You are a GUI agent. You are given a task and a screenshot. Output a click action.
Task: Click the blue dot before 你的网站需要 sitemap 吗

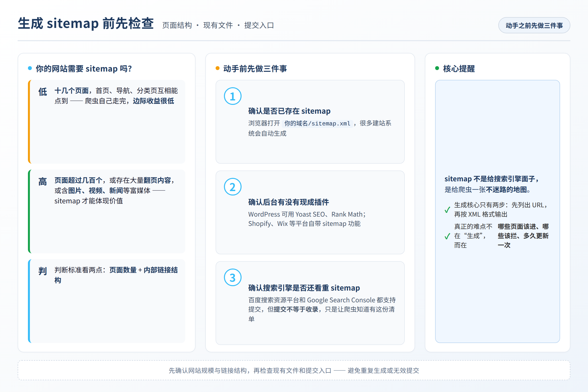coord(30,68)
